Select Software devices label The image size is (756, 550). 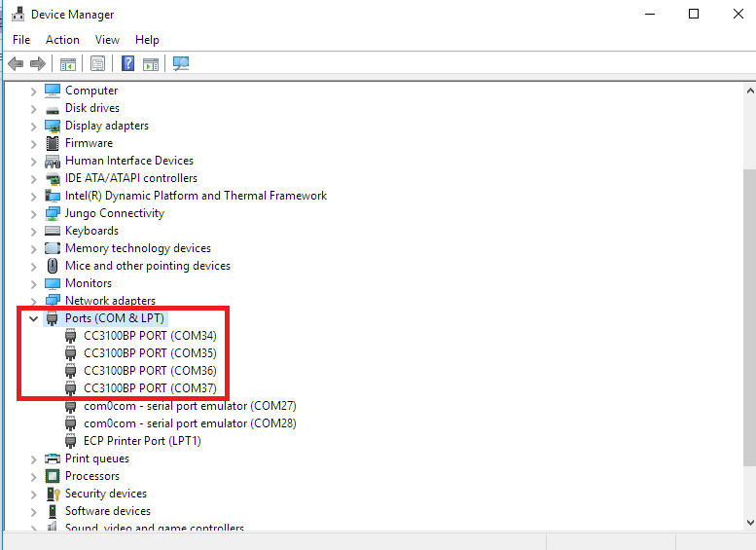pyautogui.click(x=108, y=511)
